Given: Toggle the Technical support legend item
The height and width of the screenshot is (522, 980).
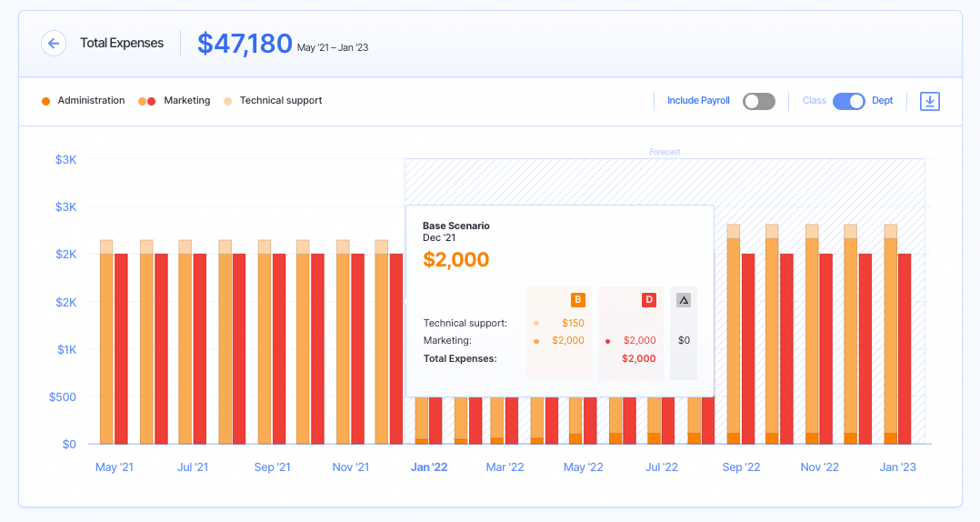Looking at the screenshot, I should click(x=273, y=101).
